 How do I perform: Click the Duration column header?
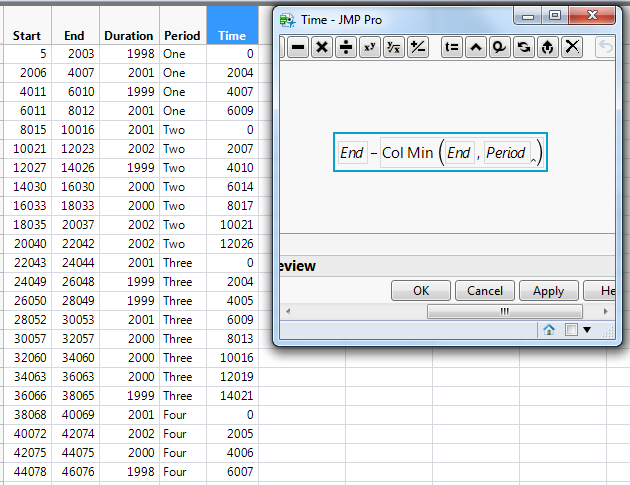point(129,35)
